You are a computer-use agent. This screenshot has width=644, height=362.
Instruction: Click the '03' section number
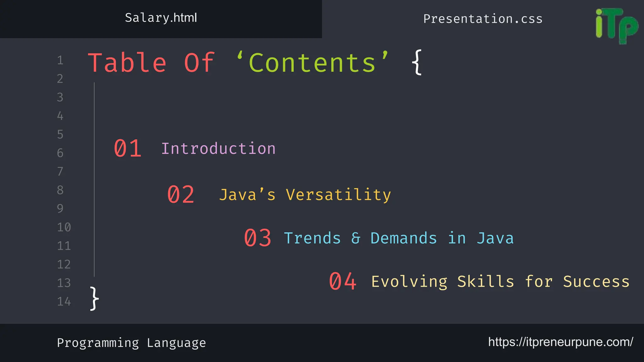(x=258, y=238)
